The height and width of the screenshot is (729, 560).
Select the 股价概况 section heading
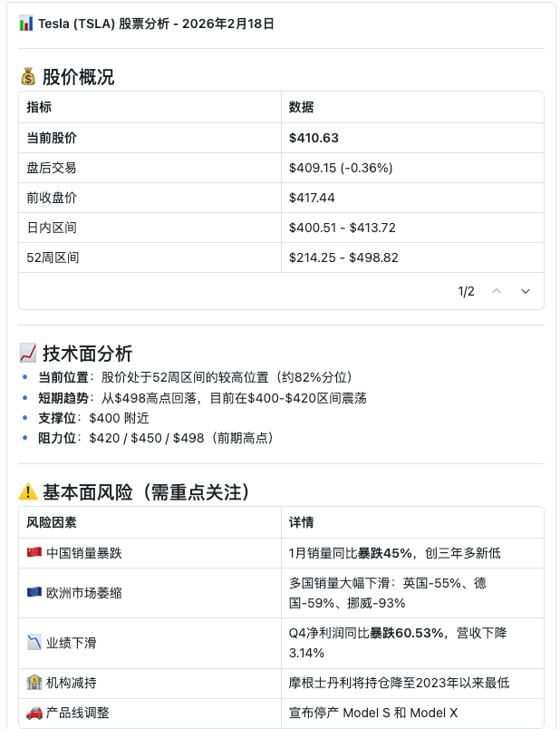click(x=78, y=77)
